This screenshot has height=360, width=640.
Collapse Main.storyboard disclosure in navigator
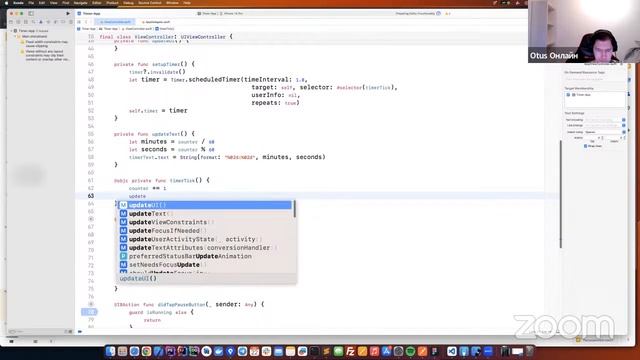pos(15,36)
